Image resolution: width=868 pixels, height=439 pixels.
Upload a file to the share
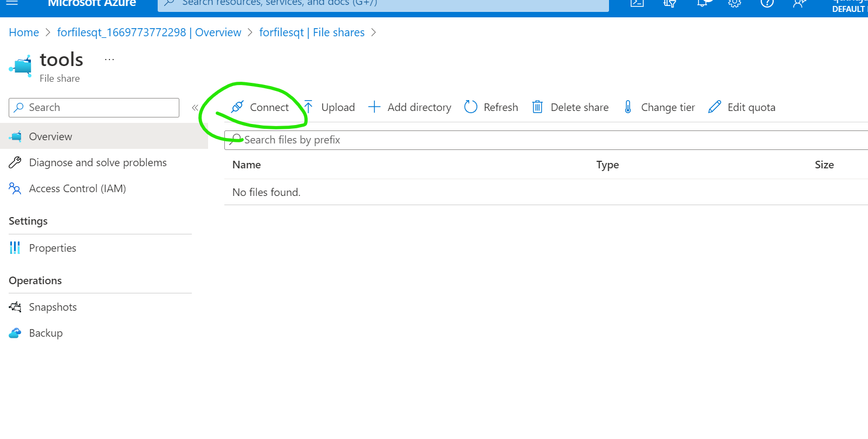click(329, 107)
